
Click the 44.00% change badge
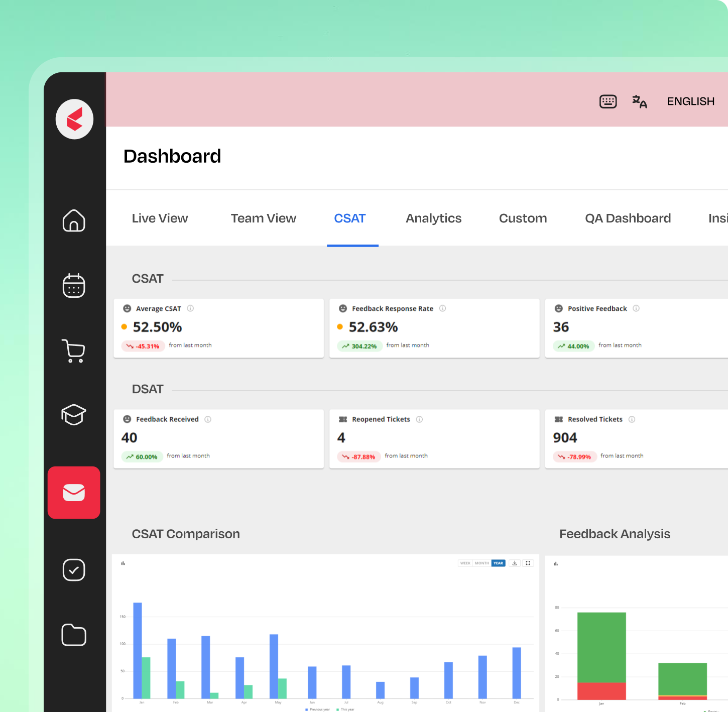574,346
